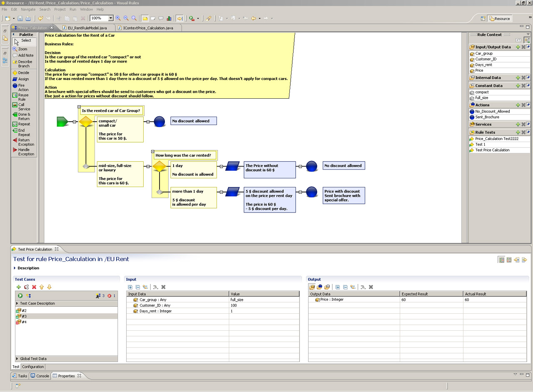Open the Navigate menu
The image size is (533, 392).
click(28, 9)
